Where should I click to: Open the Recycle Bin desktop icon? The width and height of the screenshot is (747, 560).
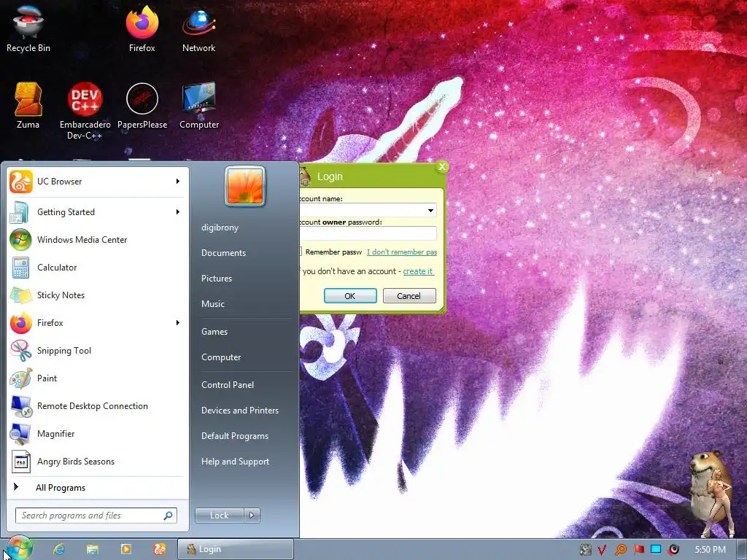(28, 28)
